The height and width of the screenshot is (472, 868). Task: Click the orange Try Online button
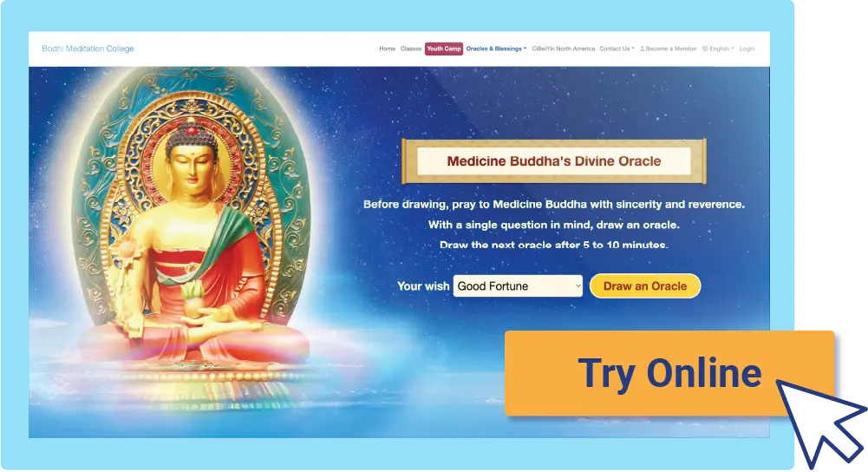pyautogui.click(x=669, y=373)
